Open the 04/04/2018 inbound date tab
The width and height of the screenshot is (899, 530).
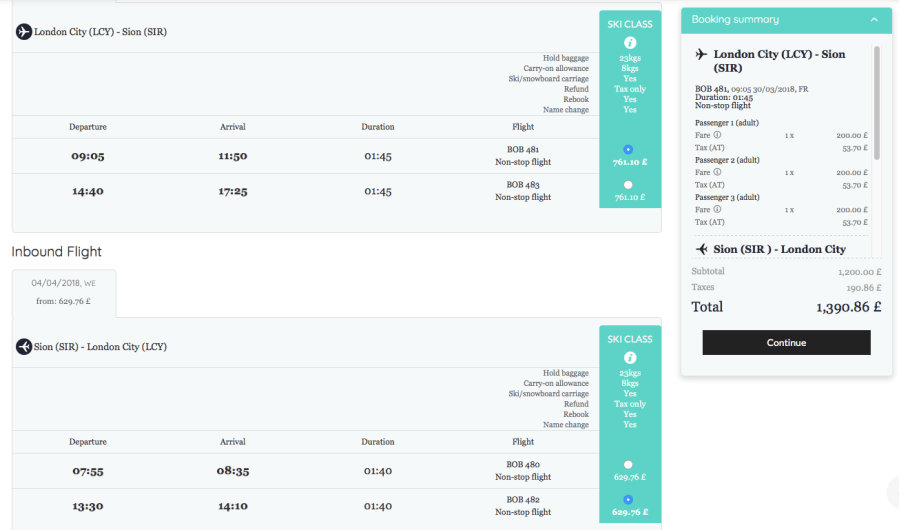pos(64,291)
